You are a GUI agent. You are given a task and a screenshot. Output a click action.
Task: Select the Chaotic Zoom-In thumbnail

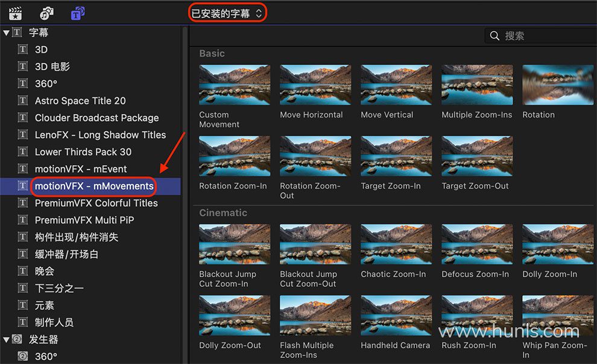(396, 244)
